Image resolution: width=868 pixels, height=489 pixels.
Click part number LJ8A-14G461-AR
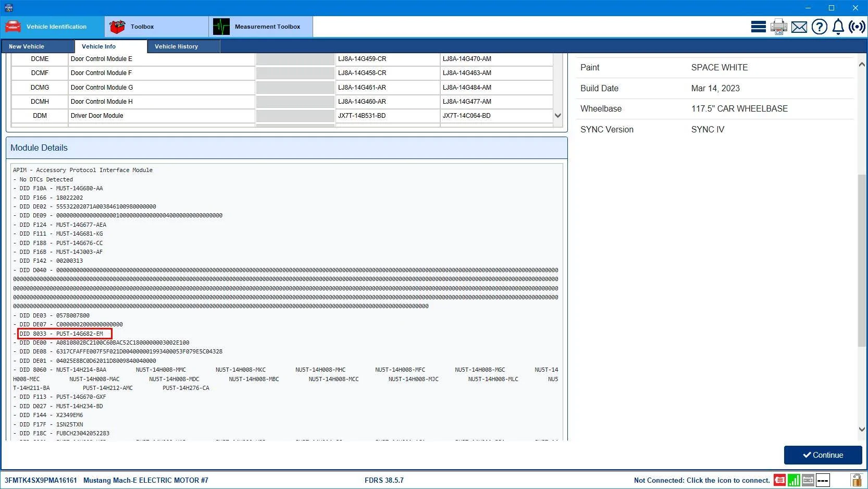click(362, 88)
